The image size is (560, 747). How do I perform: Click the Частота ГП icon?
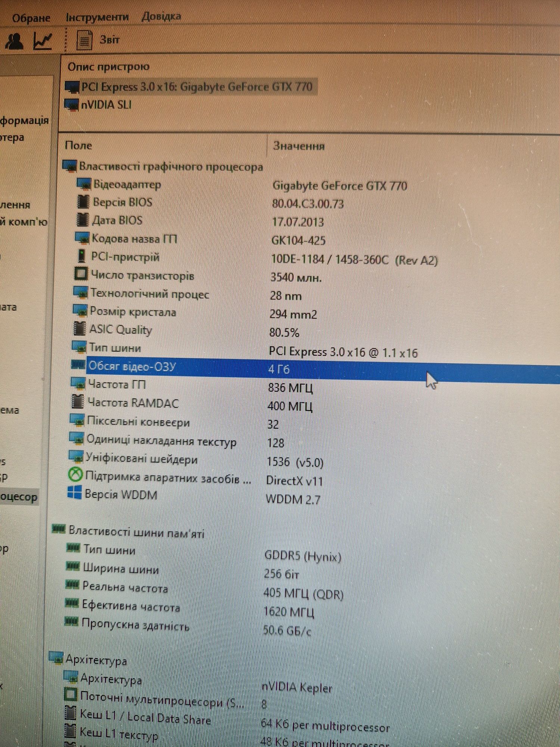pos(78,383)
